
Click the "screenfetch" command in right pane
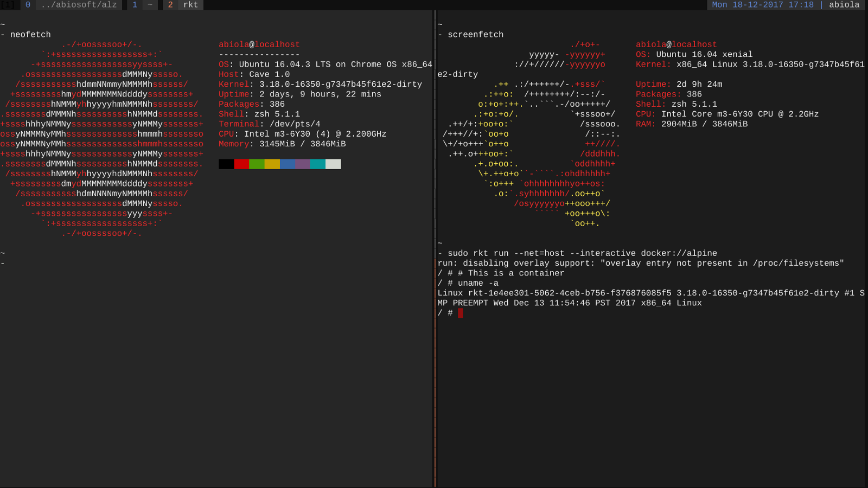coord(475,35)
